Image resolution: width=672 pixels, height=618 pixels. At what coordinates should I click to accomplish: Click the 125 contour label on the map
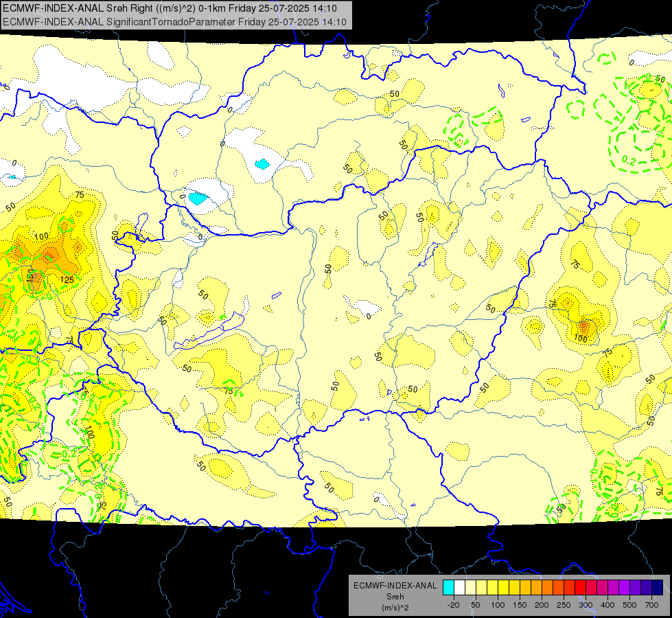[67, 279]
